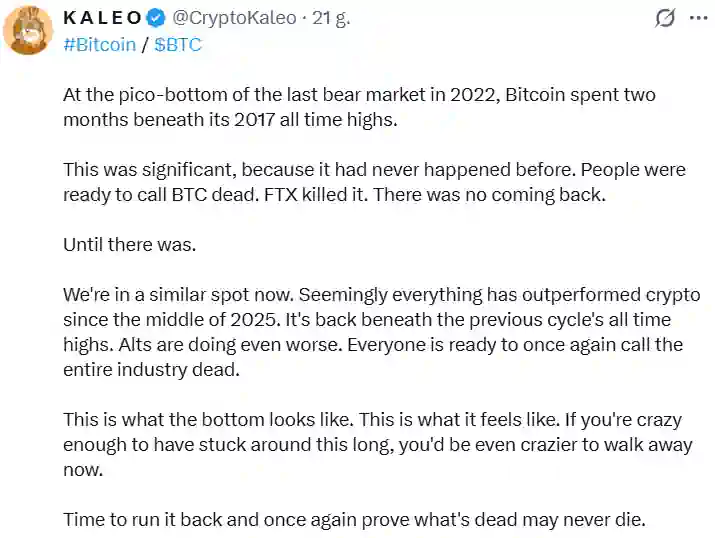Click the line "Until there was."

point(127,244)
